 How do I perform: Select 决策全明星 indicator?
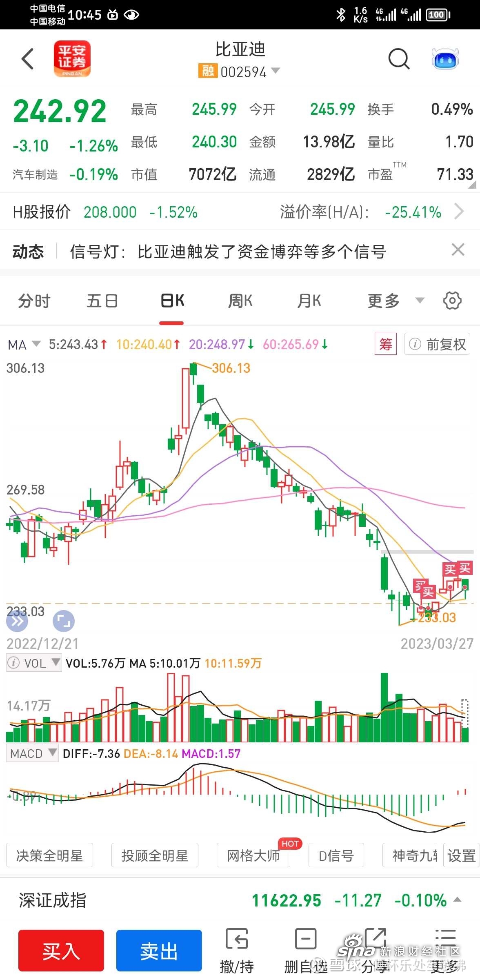click(x=49, y=855)
